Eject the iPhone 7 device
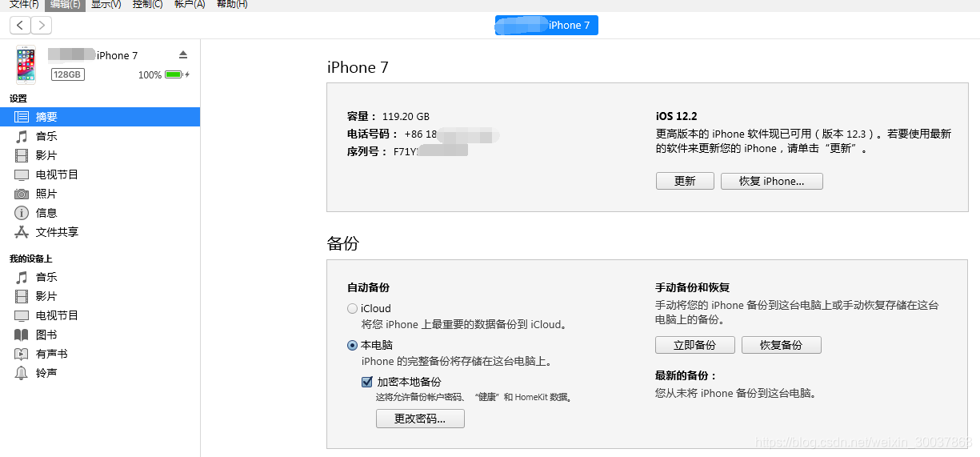This screenshot has width=980, height=457. pos(182,55)
